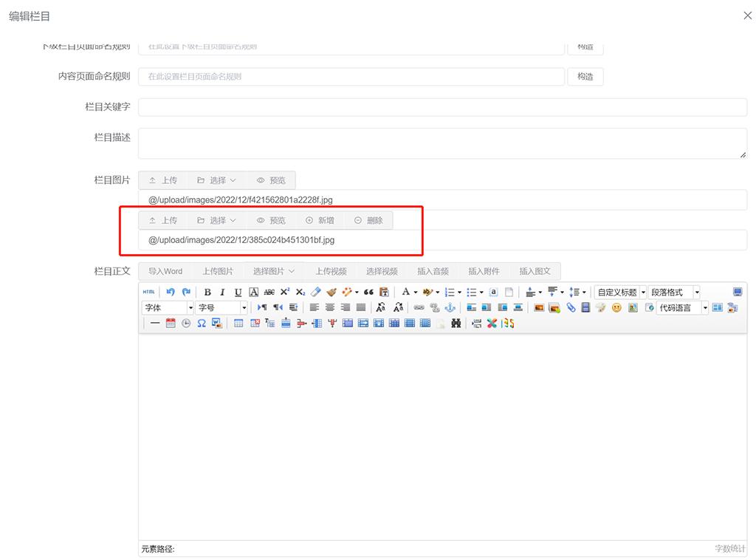
Task: Open the 代码语言 code language dropdown
Action: (x=682, y=307)
